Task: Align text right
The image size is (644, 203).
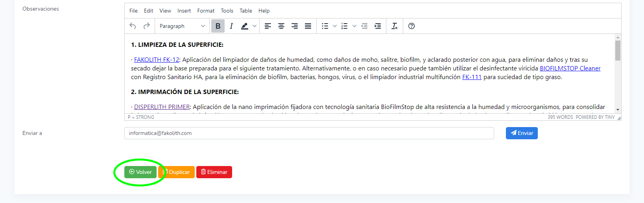Action: click(295, 26)
